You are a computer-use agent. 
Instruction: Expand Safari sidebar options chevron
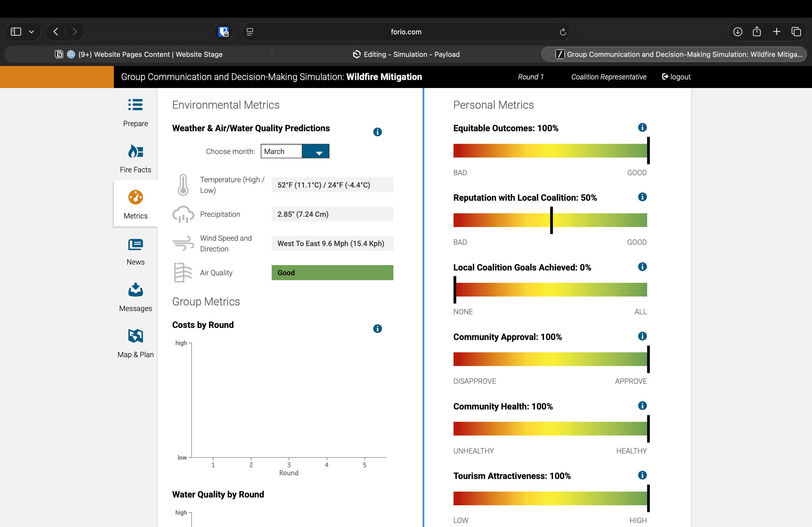tap(31, 32)
